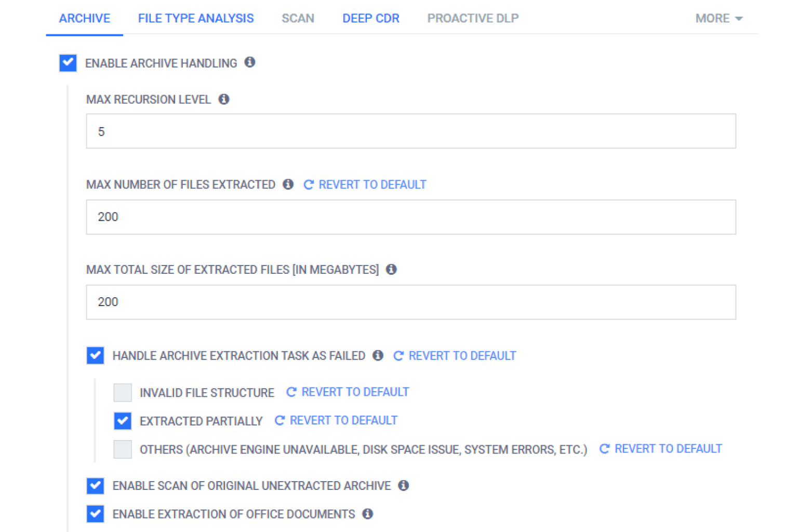The height and width of the screenshot is (532, 798).
Task: Expand the More tabs dropdown
Action: click(x=719, y=19)
